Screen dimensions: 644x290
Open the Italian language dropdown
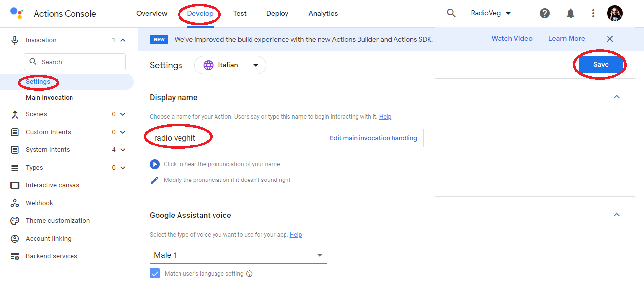coord(230,65)
